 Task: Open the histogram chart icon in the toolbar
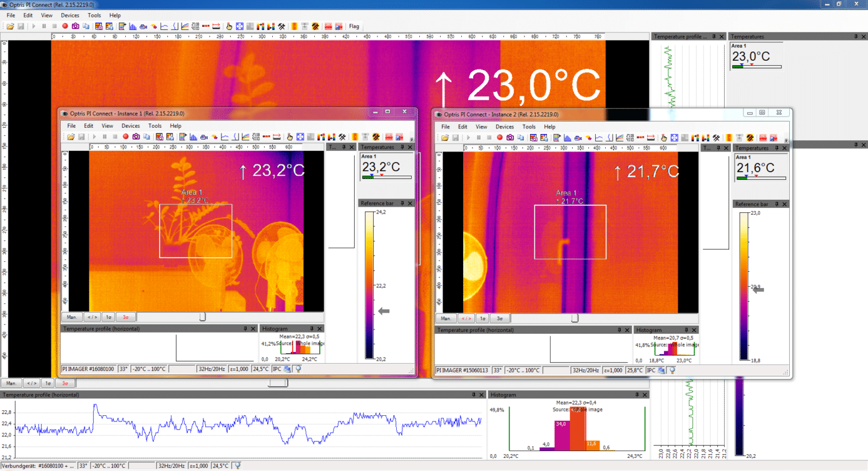pos(131,26)
